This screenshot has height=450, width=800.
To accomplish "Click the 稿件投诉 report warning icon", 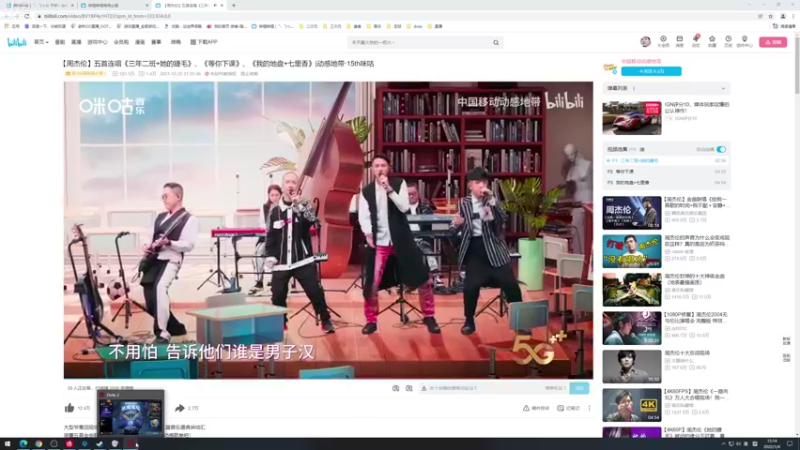I will [x=526, y=408].
